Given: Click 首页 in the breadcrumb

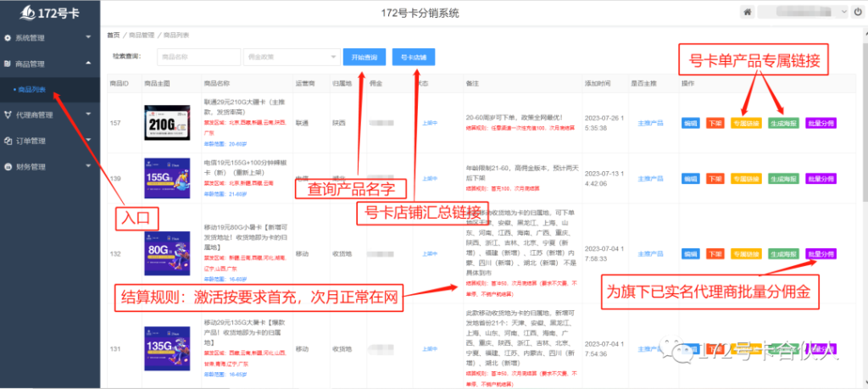Looking at the screenshot, I should 113,35.
